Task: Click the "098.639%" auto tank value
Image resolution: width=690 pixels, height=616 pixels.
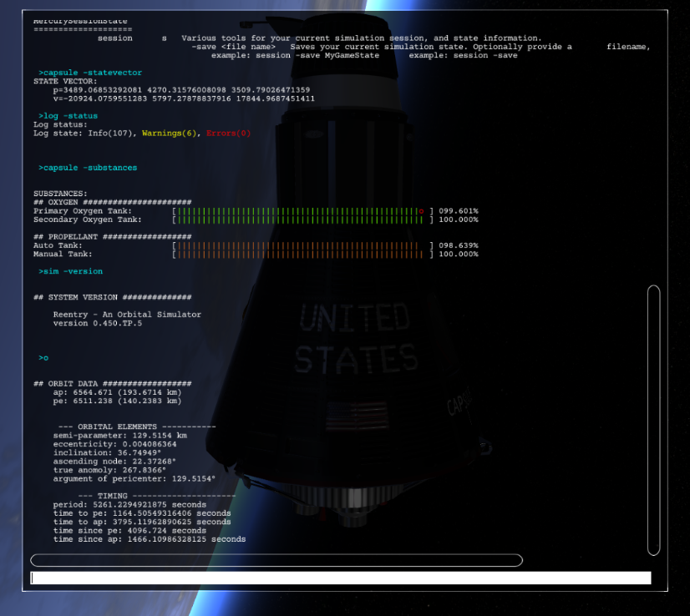Action: (459, 245)
